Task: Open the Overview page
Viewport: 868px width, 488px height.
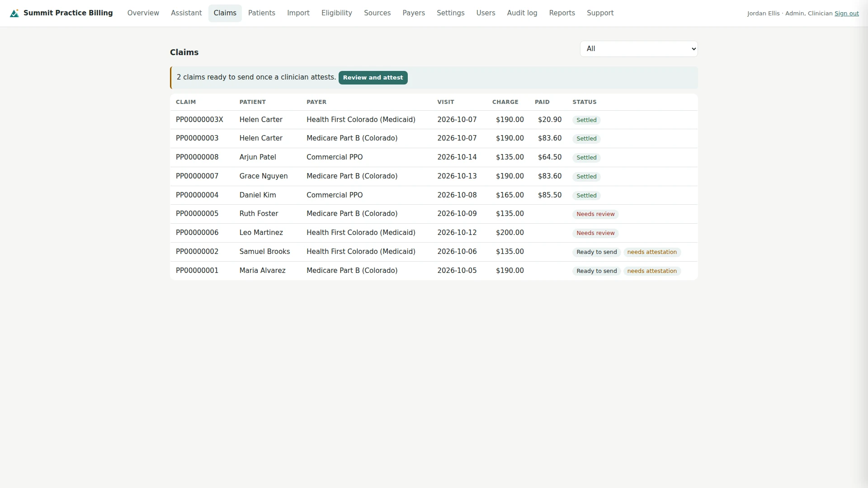Action: tap(143, 13)
